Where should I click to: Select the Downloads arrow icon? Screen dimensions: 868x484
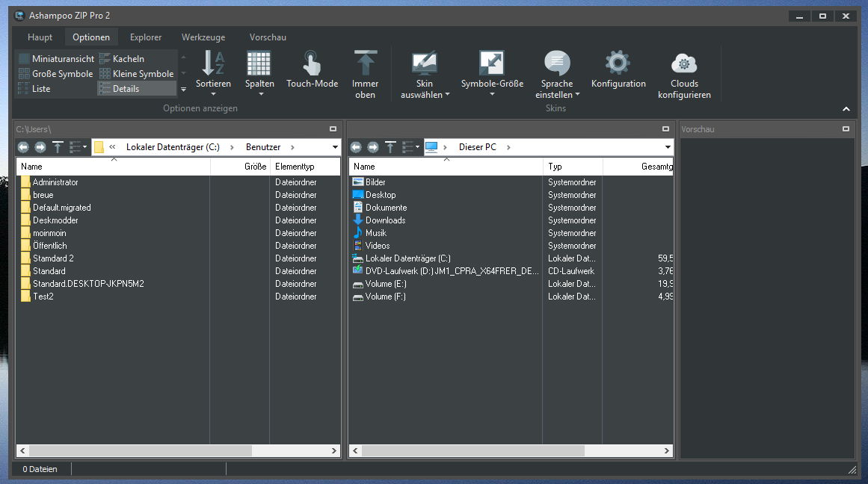(x=358, y=220)
